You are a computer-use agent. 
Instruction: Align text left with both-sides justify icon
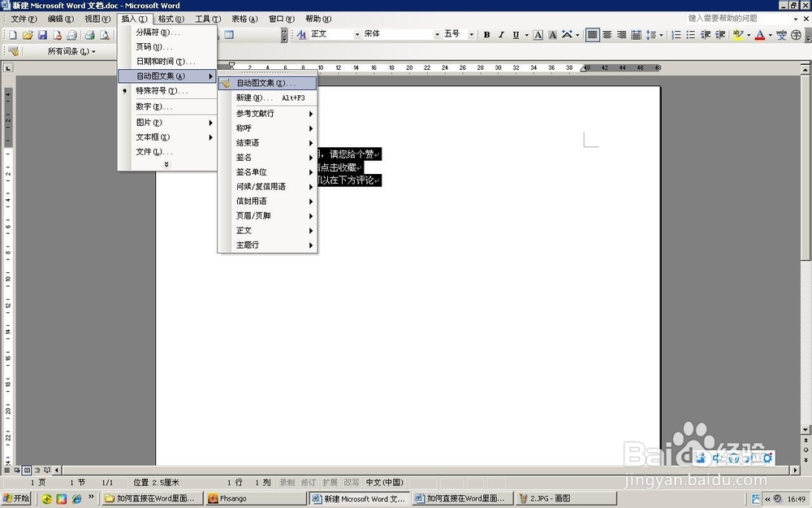coord(593,35)
